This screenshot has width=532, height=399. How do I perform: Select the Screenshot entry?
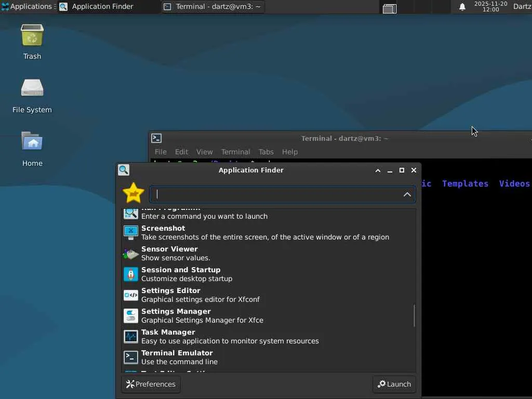(268, 232)
